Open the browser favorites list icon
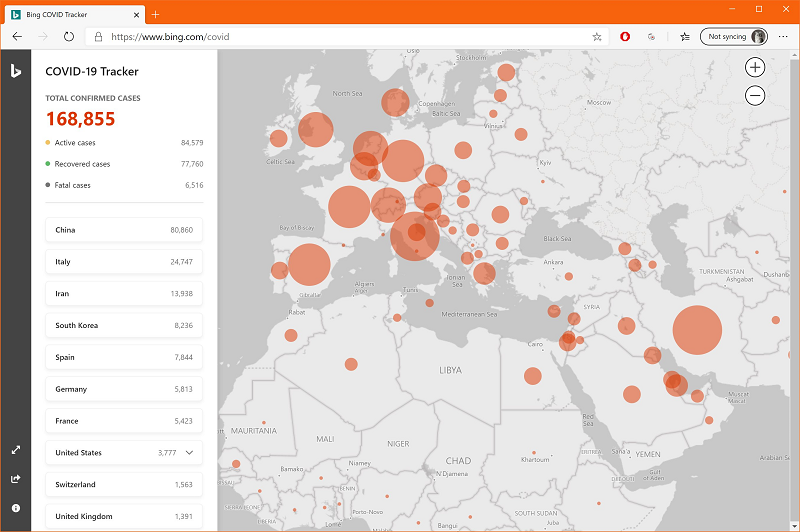This screenshot has width=800, height=532. (684, 36)
